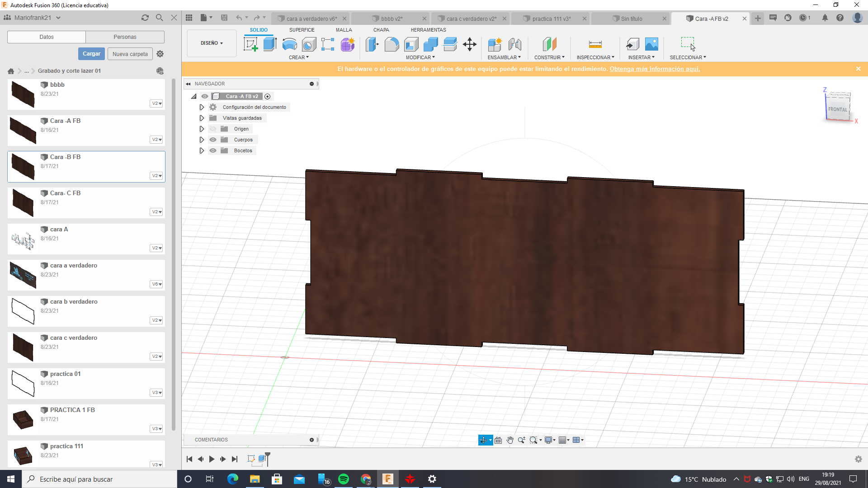Viewport: 868px width, 488px height.
Task: Open version dropdown for cara a verdadero
Action: [x=156, y=284]
